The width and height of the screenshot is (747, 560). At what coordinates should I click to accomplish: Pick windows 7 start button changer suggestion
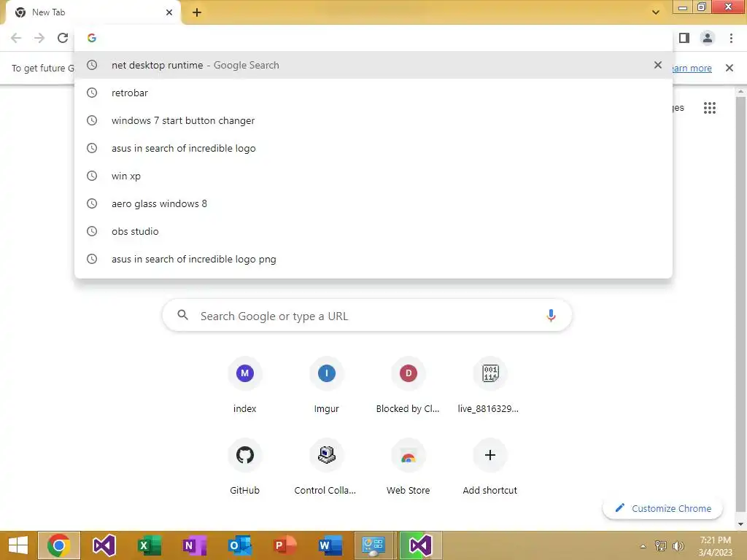[x=373, y=120]
